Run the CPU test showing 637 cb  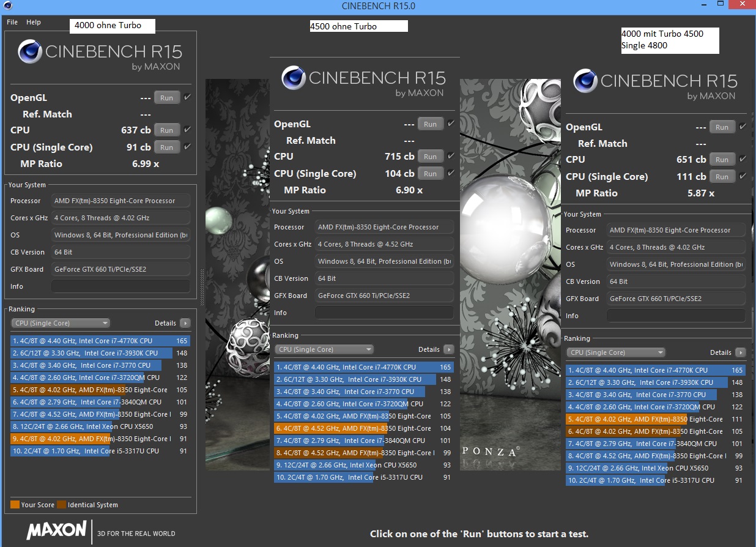pyautogui.click(x=167, y=130)
